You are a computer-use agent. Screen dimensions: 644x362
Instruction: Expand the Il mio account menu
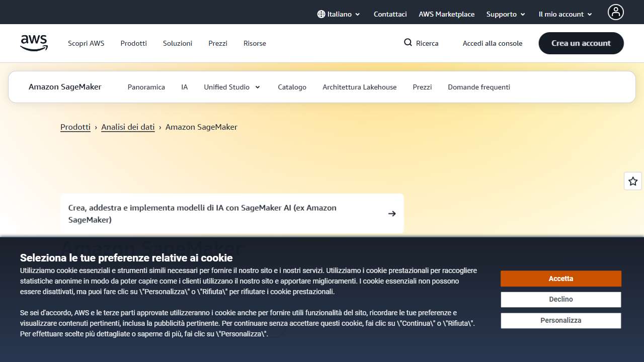[x=565, y=14]
